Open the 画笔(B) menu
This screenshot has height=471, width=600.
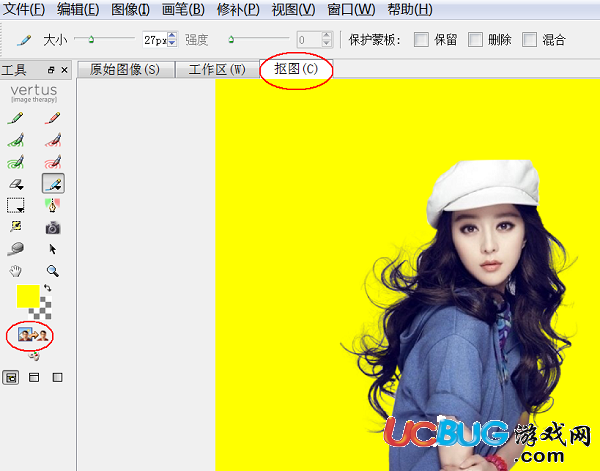click(x=183, y=9)
